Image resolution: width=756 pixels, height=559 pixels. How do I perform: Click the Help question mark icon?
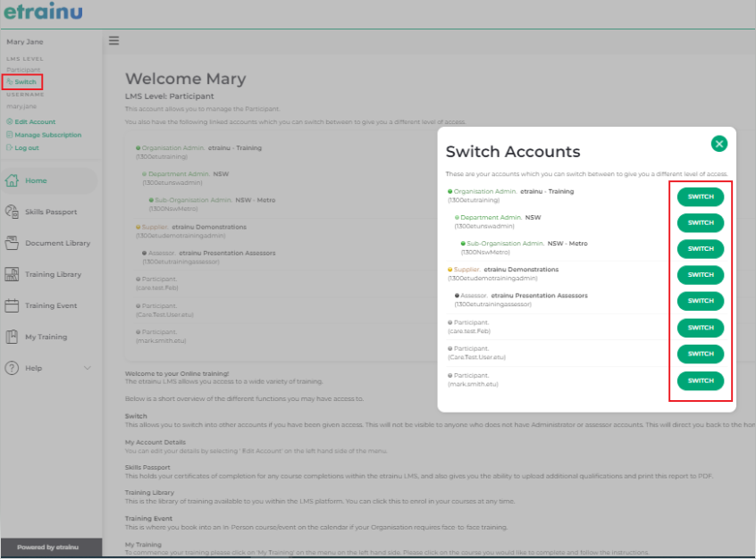pos(12,368)
